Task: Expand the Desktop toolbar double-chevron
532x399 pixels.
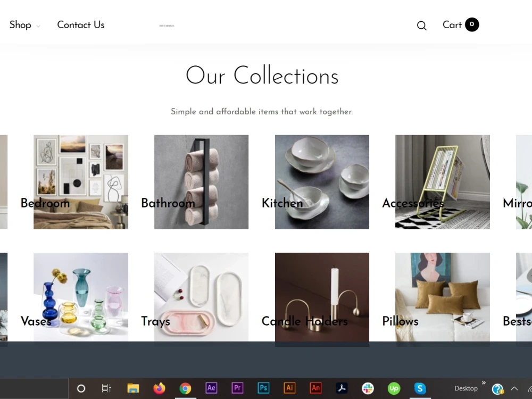Action: tap(484, 383)
